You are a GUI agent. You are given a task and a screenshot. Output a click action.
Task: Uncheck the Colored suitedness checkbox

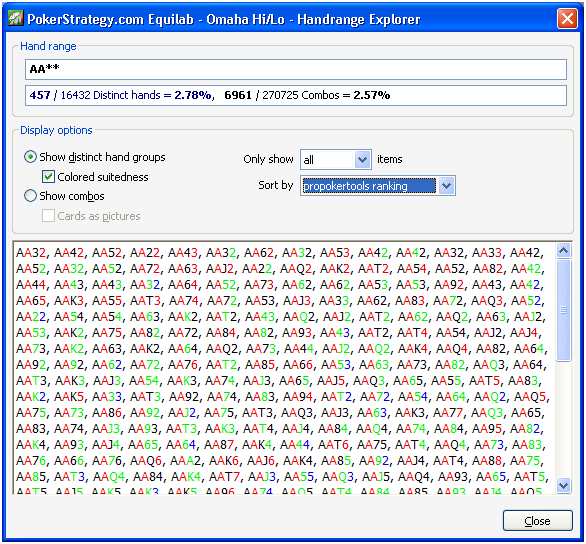pyautogui.click(x=48, y=176)
